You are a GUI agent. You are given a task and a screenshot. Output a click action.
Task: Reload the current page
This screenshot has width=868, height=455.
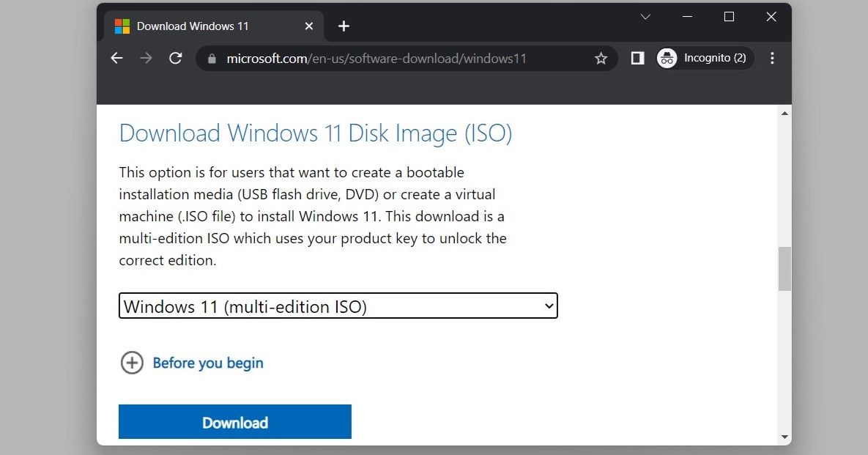(x=175, y=58)
